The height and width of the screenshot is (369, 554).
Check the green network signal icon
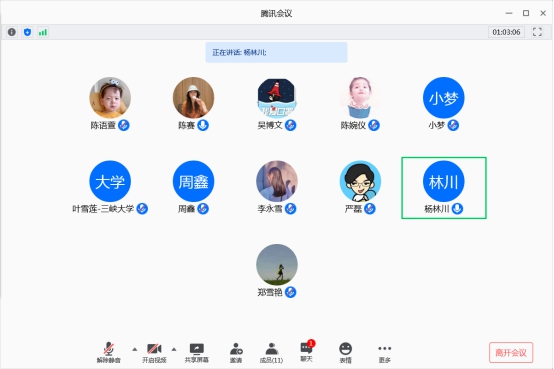[x=43, y=33]
